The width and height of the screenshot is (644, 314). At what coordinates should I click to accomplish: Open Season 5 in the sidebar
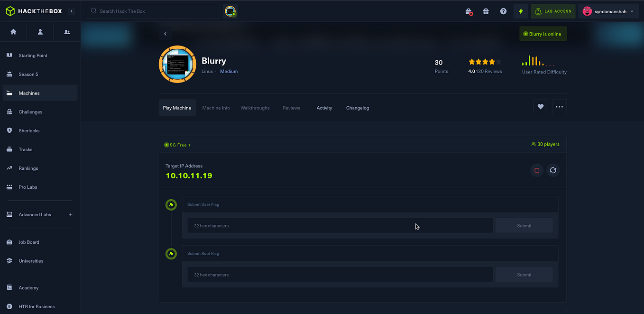pyautogui.click(x=40, y=74)
